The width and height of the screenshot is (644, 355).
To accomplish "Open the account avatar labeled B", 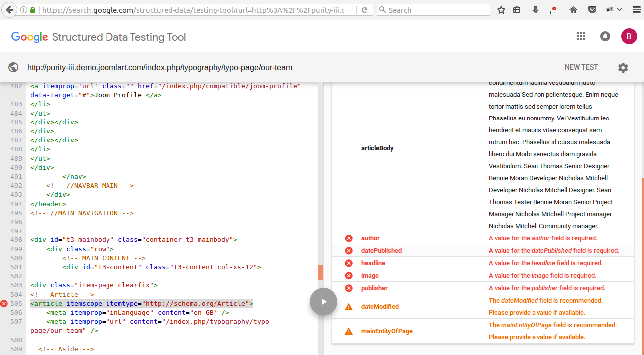I will pos(629,36).
